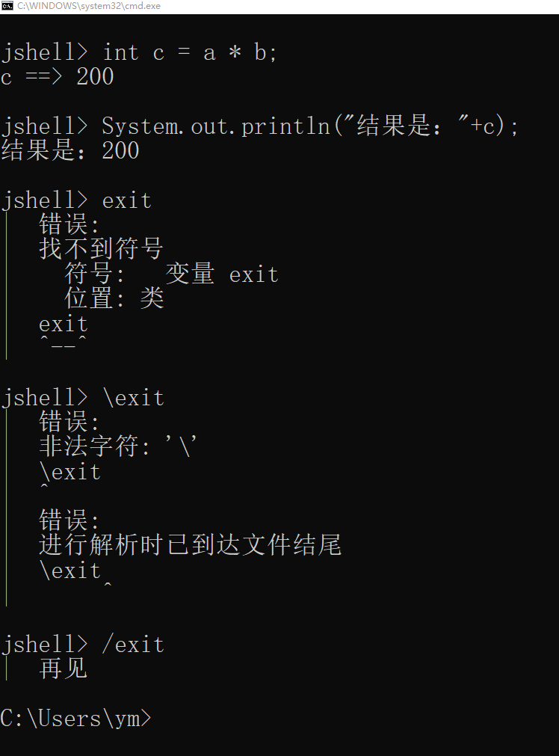The image size is (559, 756).
Task: Click the window title cmd.exe path text
Action: point(89,6)
